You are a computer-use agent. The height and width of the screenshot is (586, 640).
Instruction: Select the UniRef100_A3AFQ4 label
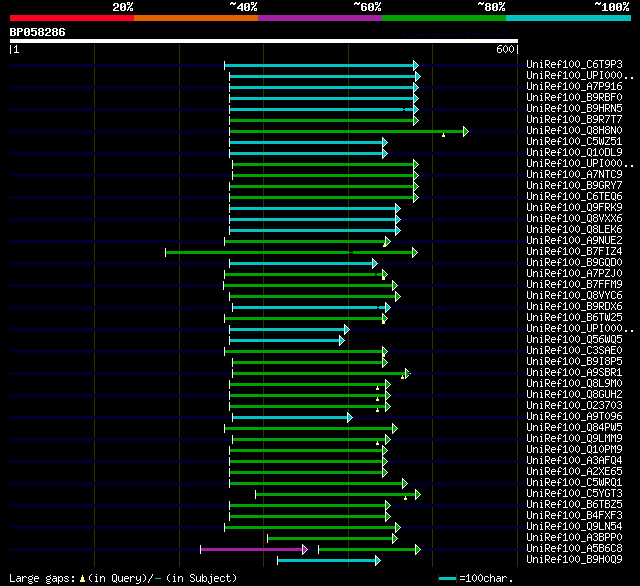pyautogui.click(x=574, y=461)
